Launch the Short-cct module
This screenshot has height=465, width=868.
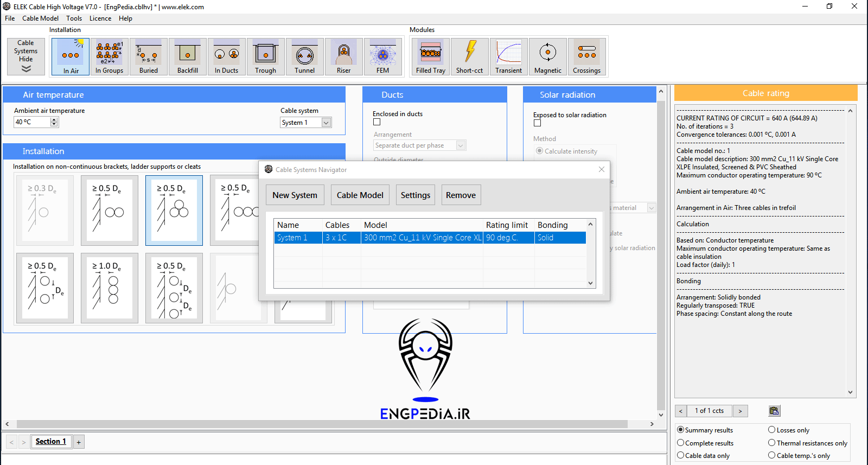[x=469, y=56]
